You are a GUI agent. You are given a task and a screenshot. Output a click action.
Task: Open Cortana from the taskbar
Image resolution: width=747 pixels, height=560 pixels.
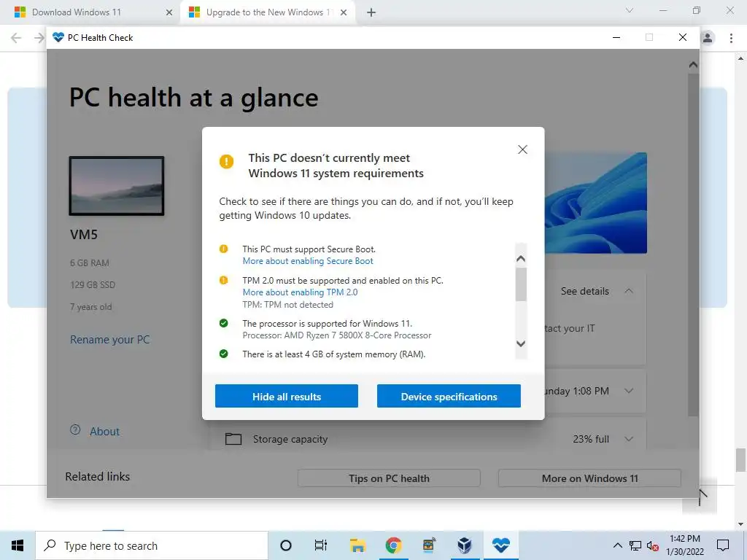[286, 545]
